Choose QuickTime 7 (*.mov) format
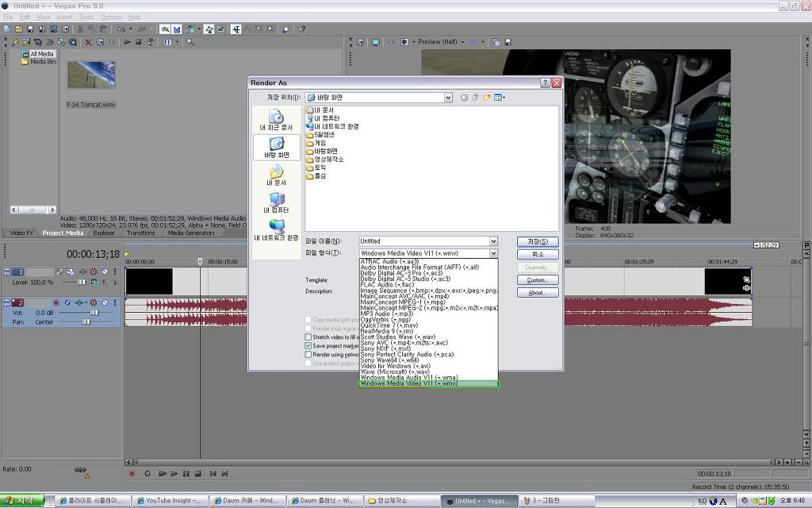The width and height of the screenshot is (812, 508). [389, 325]
